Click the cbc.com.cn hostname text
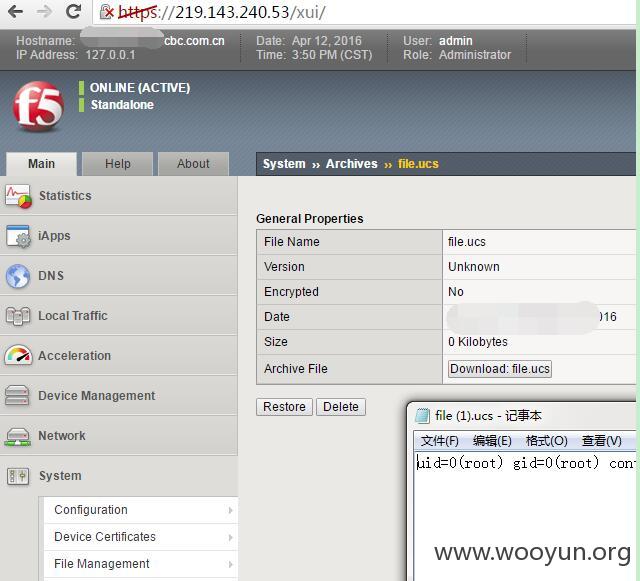The width and height of the screenshot is (640, 581). coord(194,41)
